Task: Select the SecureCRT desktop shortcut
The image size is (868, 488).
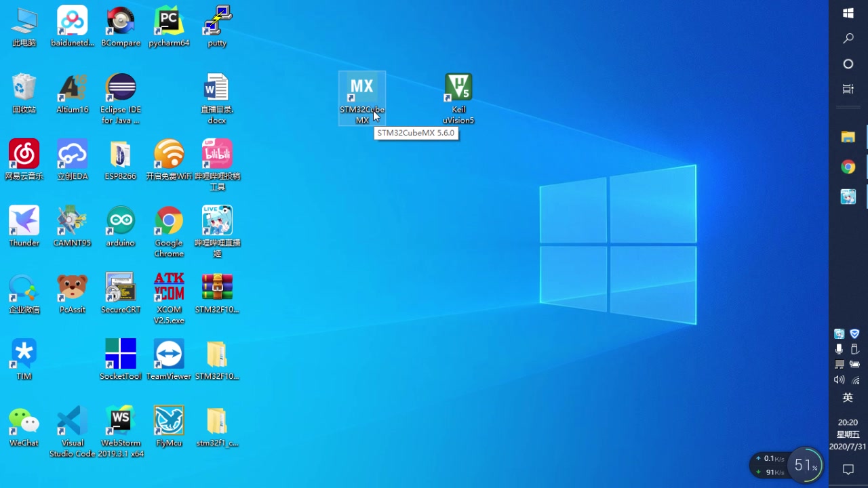Action: (121, 293)
